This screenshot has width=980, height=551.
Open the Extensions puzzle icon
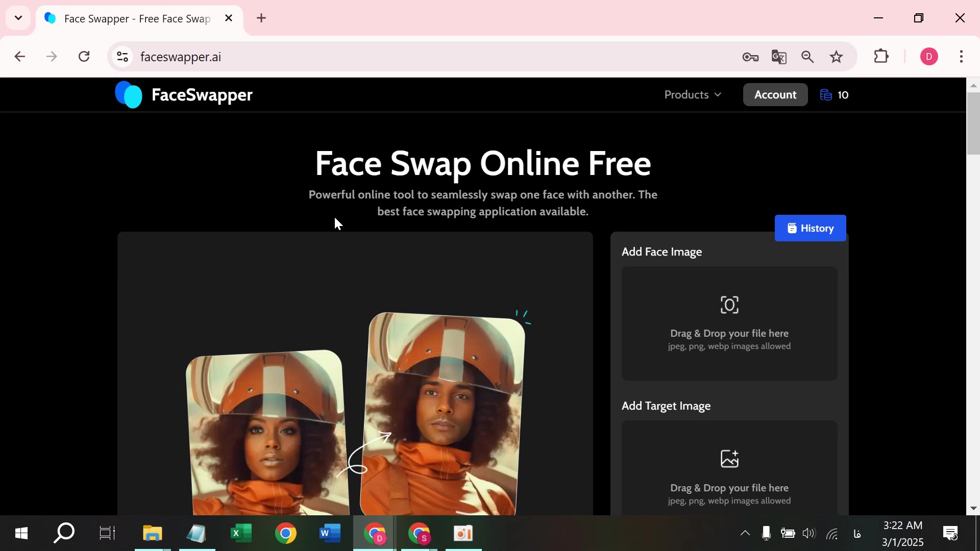pos(881,56)
